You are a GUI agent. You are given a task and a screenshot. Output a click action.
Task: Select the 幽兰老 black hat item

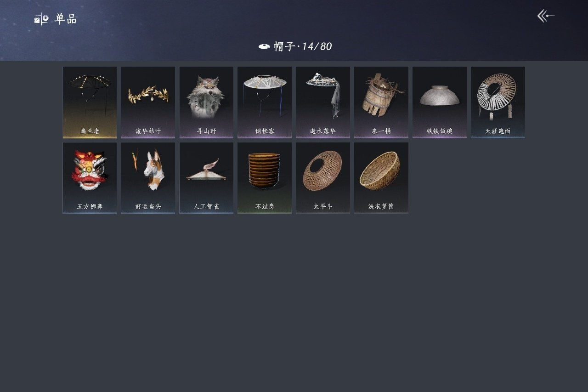(90, 102)
